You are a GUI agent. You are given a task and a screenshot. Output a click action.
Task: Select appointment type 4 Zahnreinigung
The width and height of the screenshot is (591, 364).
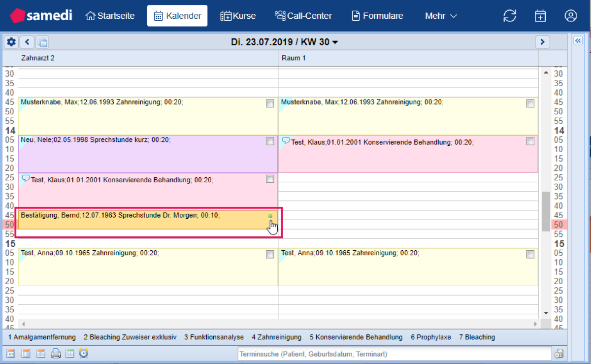click(x=276, y=337)
